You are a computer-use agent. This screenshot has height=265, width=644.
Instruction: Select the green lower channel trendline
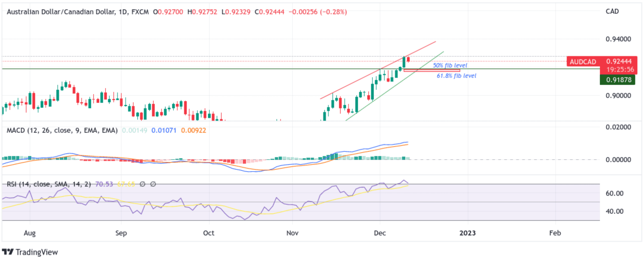pyautogui.click(x=395, y=86)
